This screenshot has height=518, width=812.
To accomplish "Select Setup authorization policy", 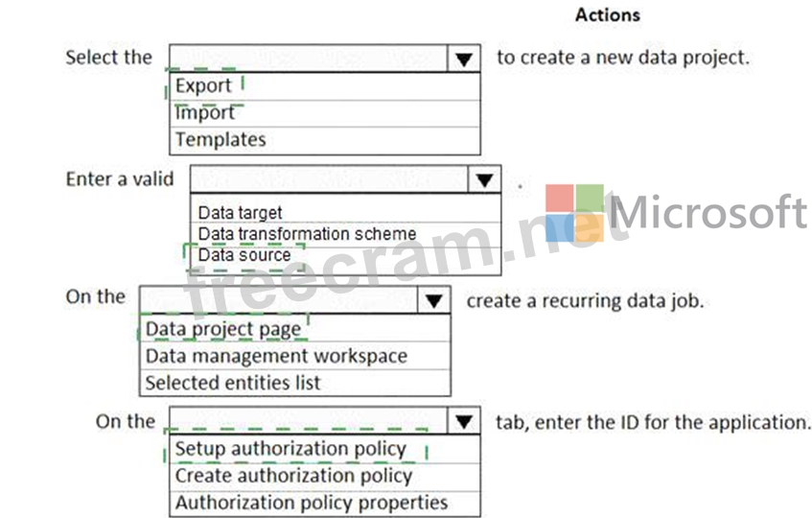I will click(x=290, y=449).
